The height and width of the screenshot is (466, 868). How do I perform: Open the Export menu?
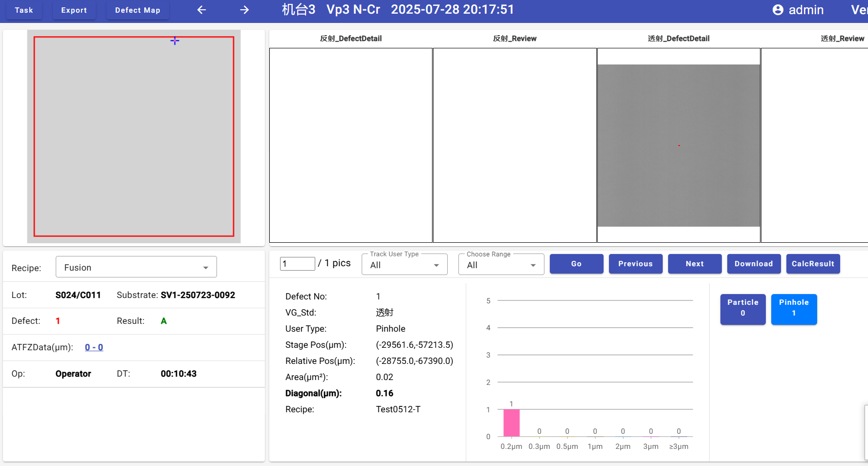[74, 10]
